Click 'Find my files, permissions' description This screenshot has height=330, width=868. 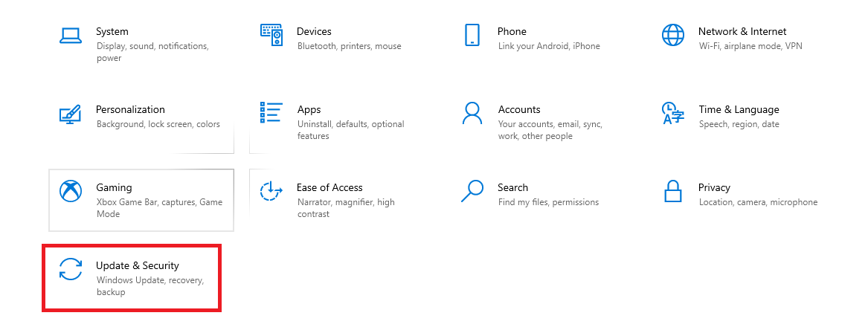point(549,201)
